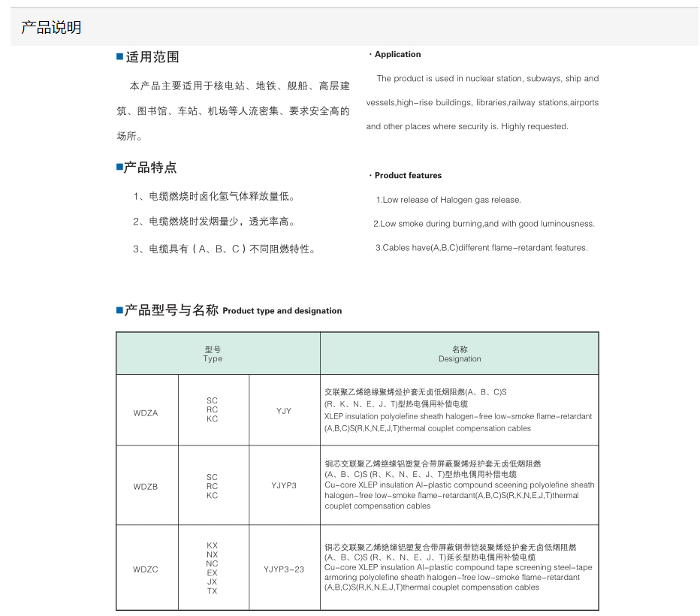Click the 名称 Designation column header
The height and width of the screenshot is (616, 700).
pos(460,354)
